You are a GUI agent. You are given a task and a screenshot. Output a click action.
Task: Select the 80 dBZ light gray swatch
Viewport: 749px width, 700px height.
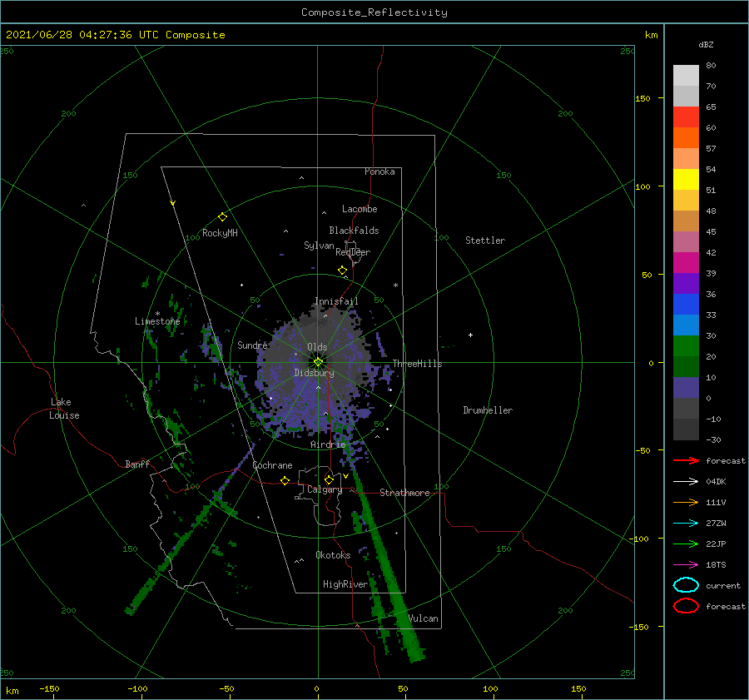tap(686, 75)
